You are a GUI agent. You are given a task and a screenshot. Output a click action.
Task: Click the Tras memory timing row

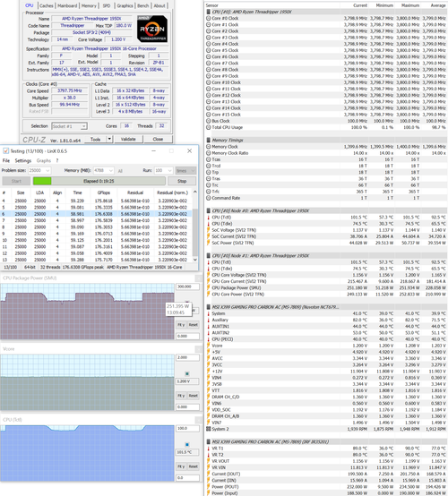[x=326, y=179]
